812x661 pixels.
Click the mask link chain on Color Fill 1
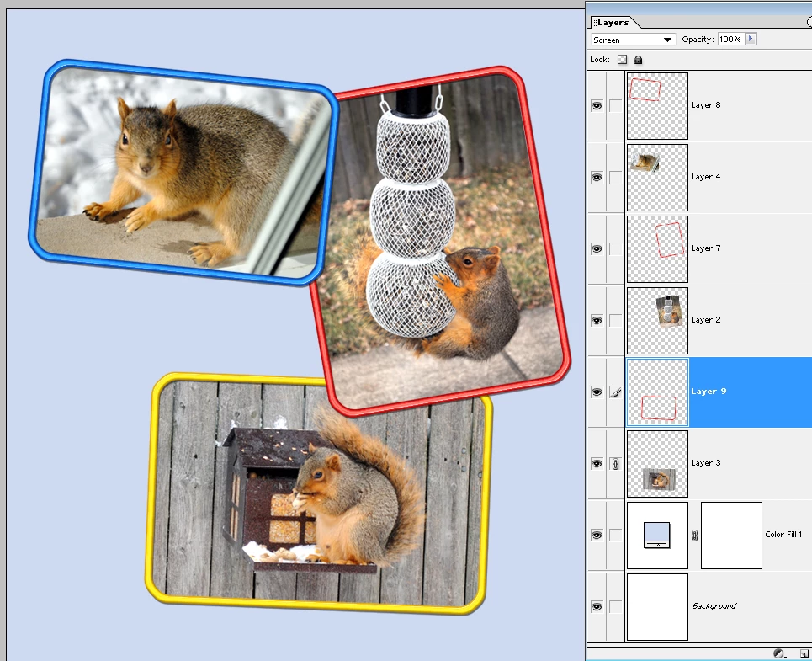[694, 536]
